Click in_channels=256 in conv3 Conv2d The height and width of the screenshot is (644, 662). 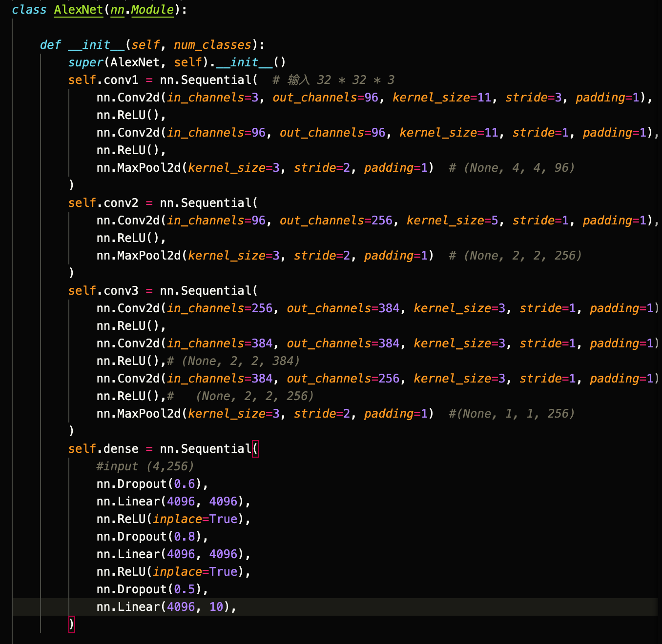click(220, 308)
